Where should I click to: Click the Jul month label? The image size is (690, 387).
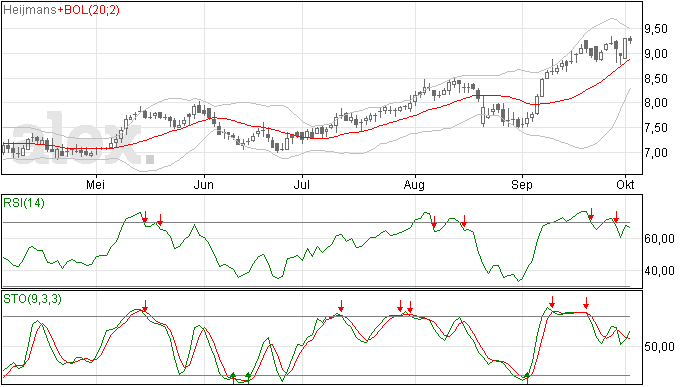pos(302,184)
